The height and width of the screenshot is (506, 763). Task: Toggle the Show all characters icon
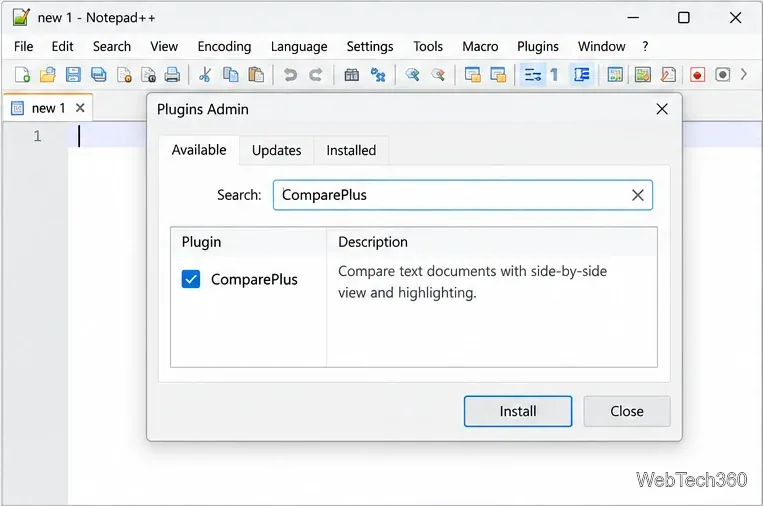554,74
